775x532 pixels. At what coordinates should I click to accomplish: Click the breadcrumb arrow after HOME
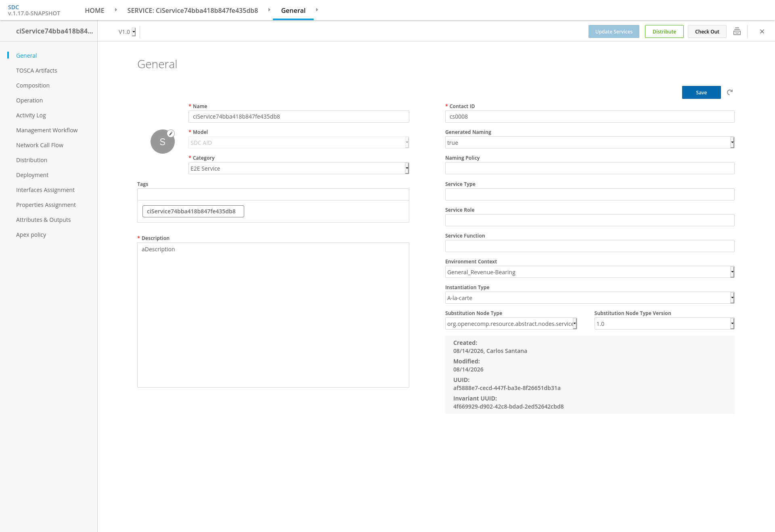point(116,10)
